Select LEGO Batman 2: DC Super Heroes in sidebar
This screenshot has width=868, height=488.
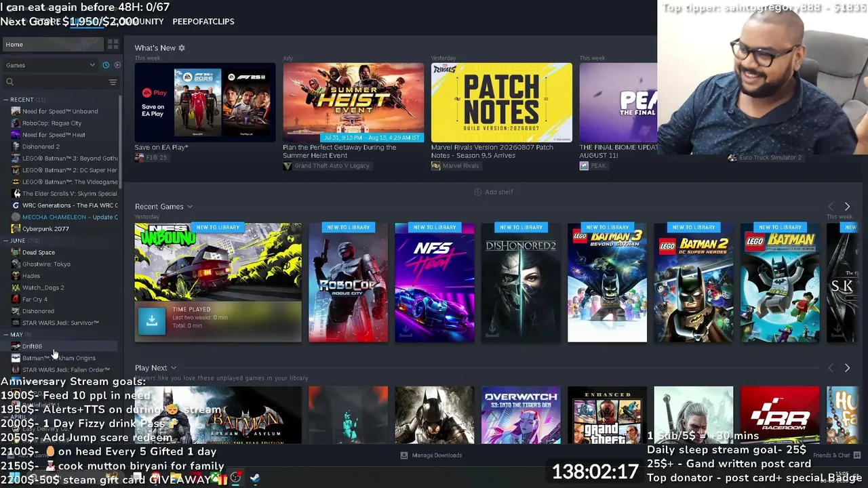click(70, 170)
